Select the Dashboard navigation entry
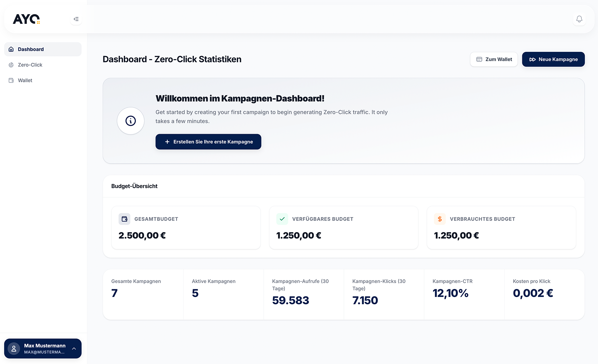The image size is (598, 364). (x=31, y=49)
